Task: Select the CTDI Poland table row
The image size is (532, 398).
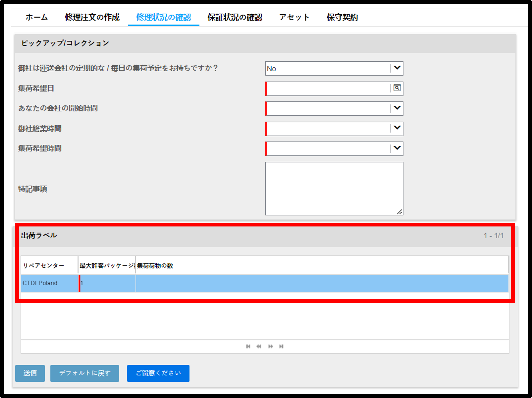Action: [265, 283]
